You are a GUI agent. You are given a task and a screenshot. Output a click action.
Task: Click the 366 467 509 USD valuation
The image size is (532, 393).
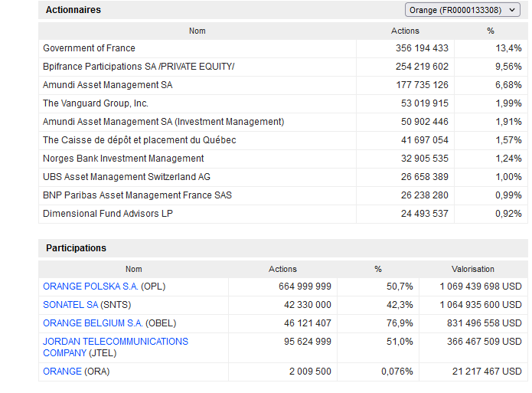(485, 342)
